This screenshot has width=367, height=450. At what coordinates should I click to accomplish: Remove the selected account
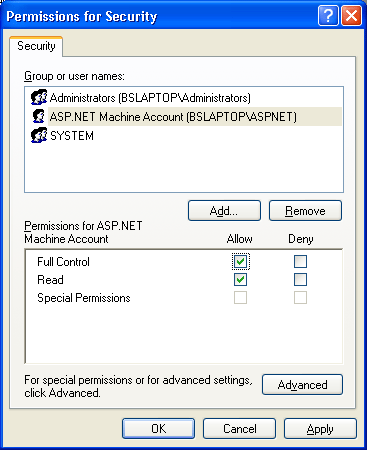click(305, 211)
